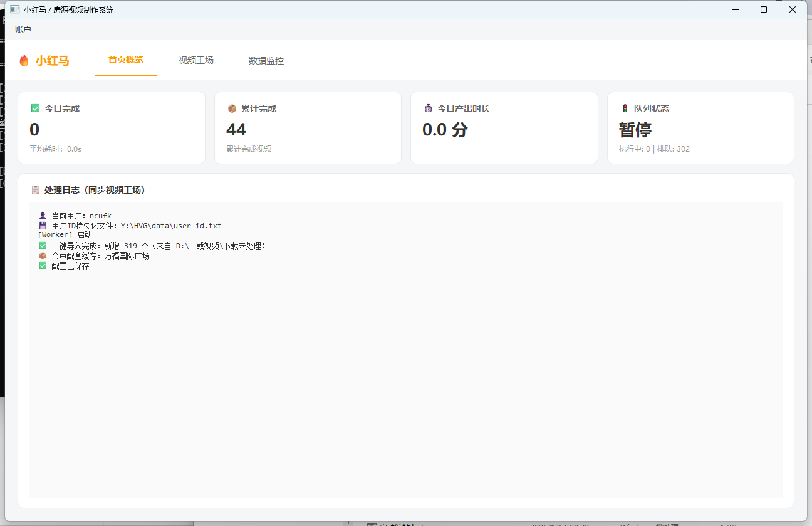Screen dimensions: 812x526
Task: Select the [Worker] 启动 log line
Action: point(65,235)
